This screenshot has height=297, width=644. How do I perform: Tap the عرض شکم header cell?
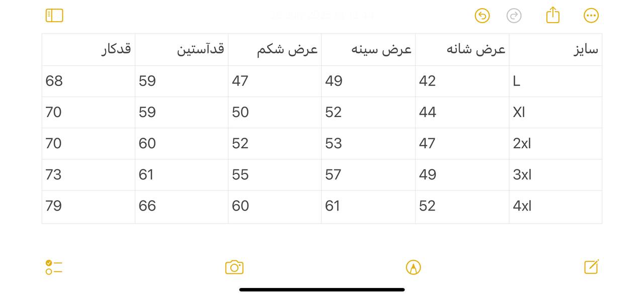click(275, 49)
